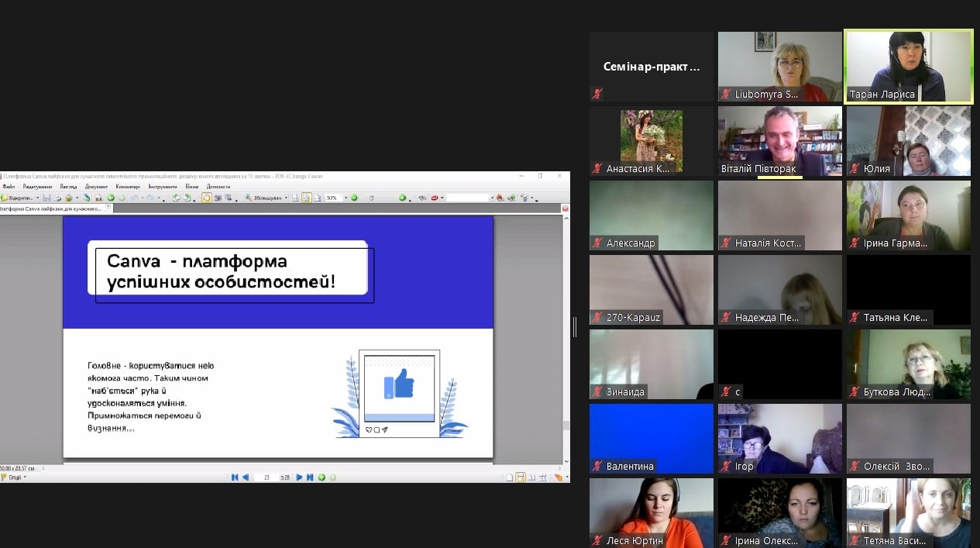980x548 pixels.
Task: Open the Інструменти menu
Action: [163, 187]
